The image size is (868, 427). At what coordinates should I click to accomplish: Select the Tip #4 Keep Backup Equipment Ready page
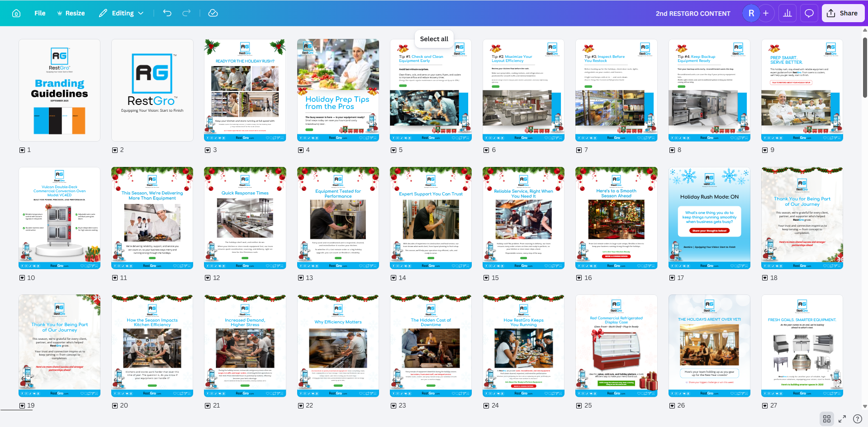coord(709,90)
